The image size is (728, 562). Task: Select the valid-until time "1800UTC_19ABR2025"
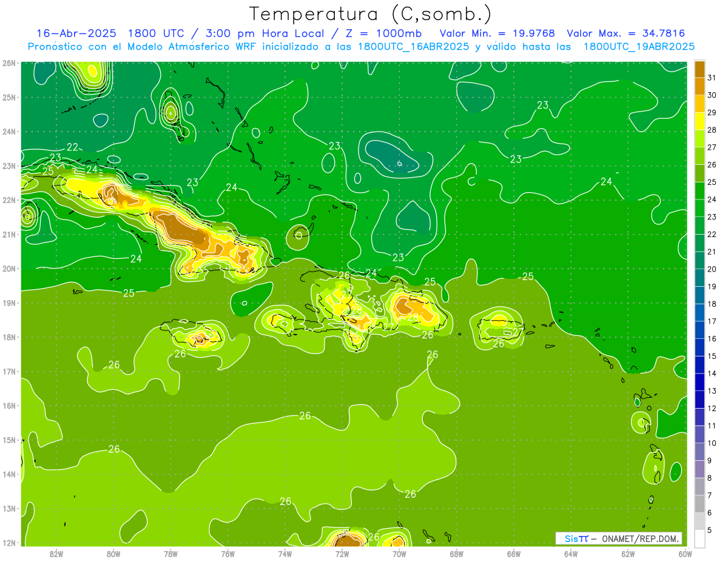pyautogui.click(x=639, y=47)
